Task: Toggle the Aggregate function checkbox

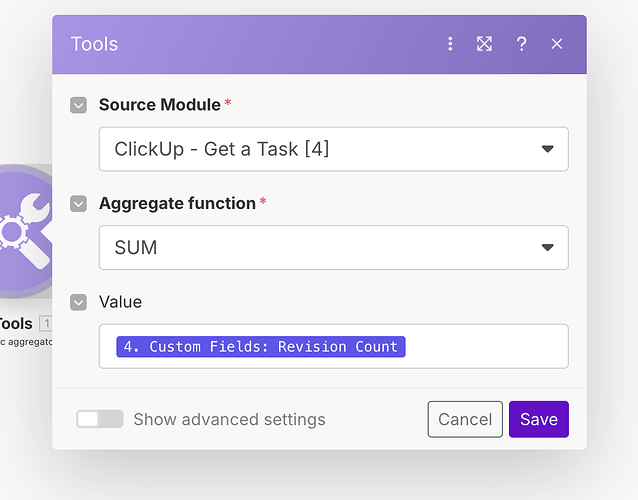Action: tap(79, 204)
